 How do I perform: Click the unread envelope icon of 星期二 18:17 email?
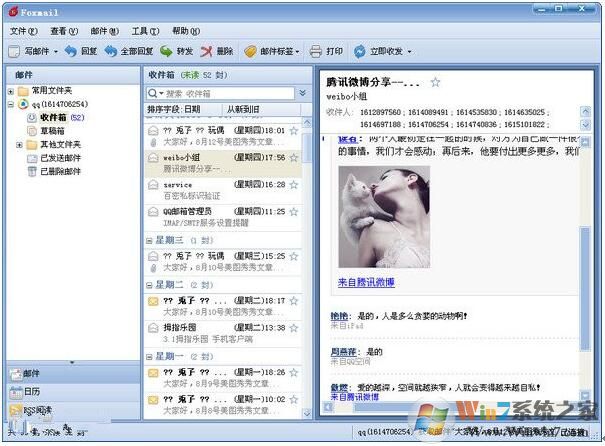point(153,301)
